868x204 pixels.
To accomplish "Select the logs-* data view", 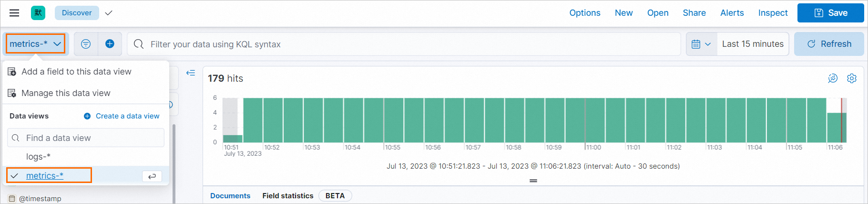I will (x=38, y=157).
